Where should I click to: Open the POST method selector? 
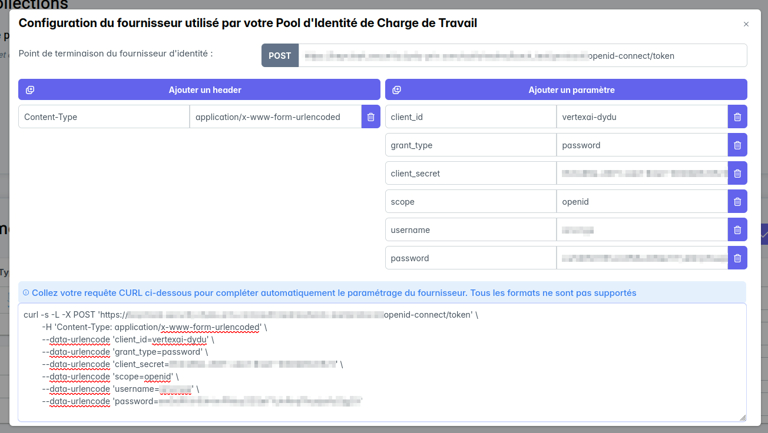(280, 56)
